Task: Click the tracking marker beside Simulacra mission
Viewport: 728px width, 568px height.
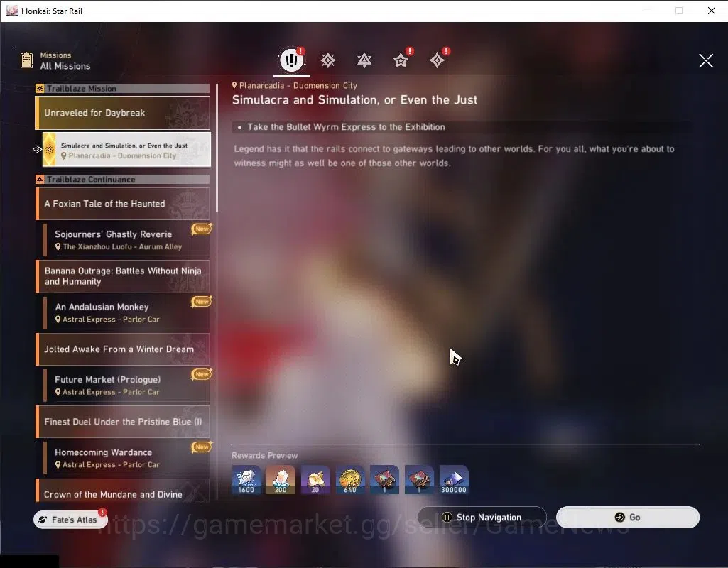Action: coord(38,149)
